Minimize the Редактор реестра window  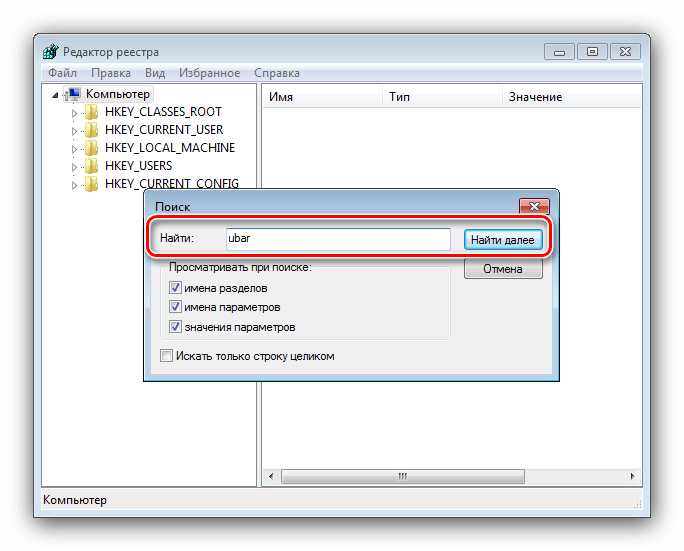[559, 52]
